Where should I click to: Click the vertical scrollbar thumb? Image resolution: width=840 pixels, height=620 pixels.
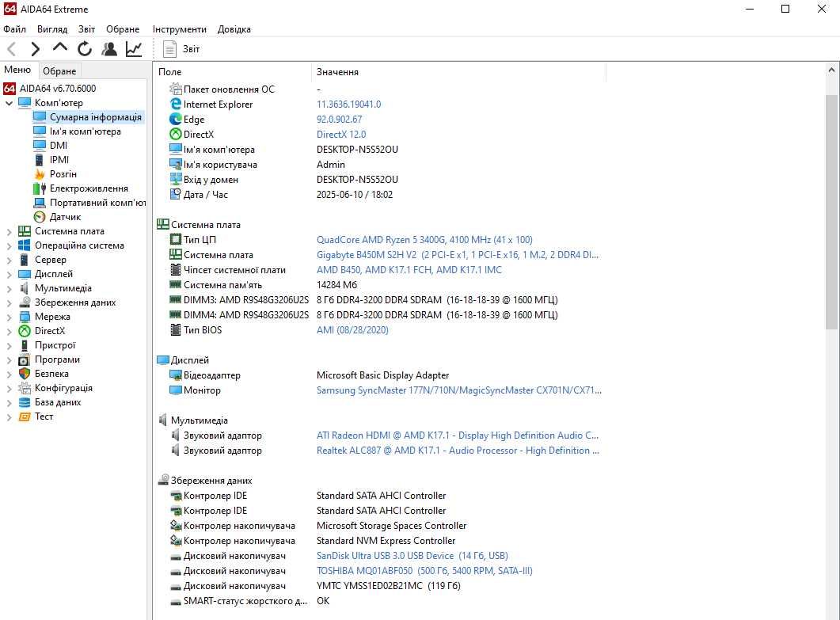(x=831, y=211)
